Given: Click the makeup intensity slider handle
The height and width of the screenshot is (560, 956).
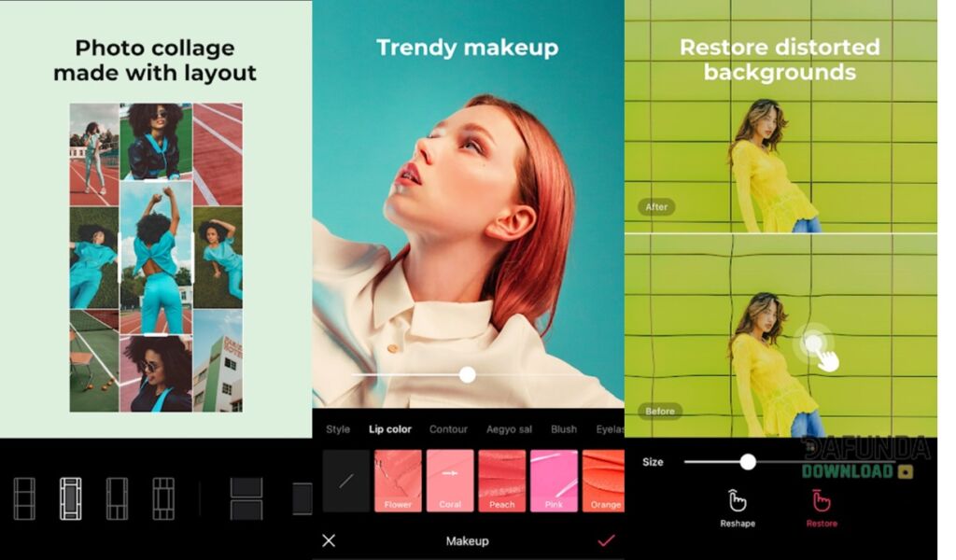Looking at the screenshot, I should point(468,375).
